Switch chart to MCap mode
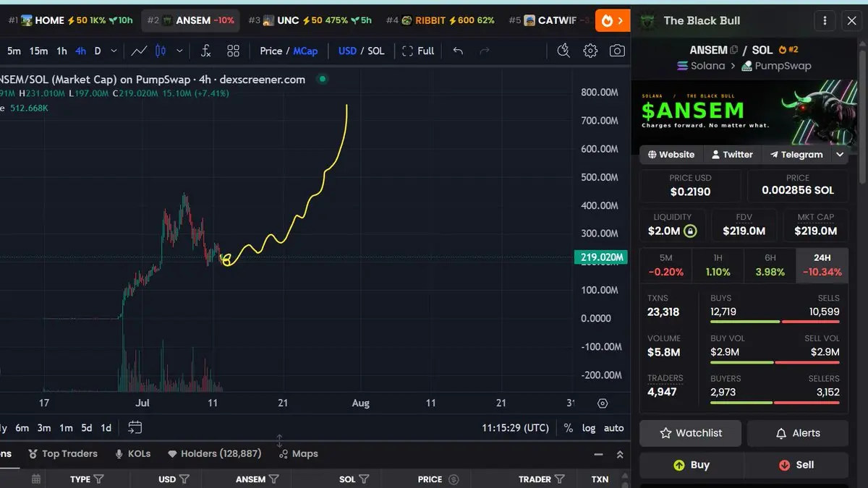 (x=305, y=51)
